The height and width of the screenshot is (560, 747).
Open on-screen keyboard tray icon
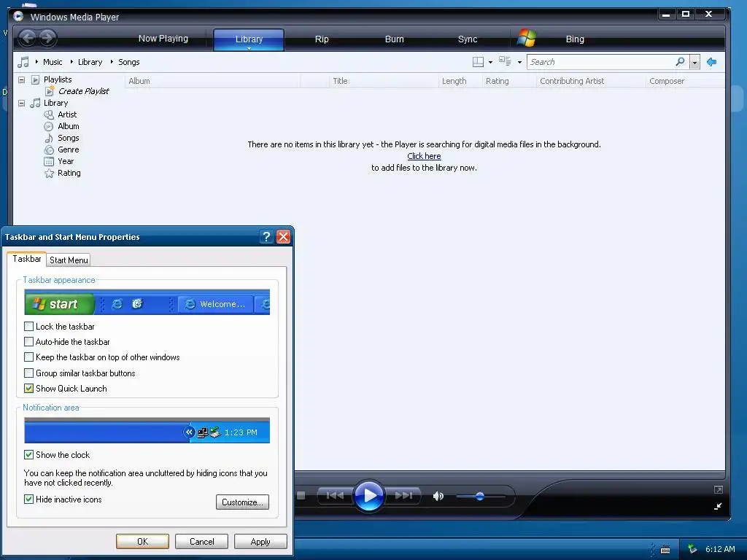pos(665,550)
